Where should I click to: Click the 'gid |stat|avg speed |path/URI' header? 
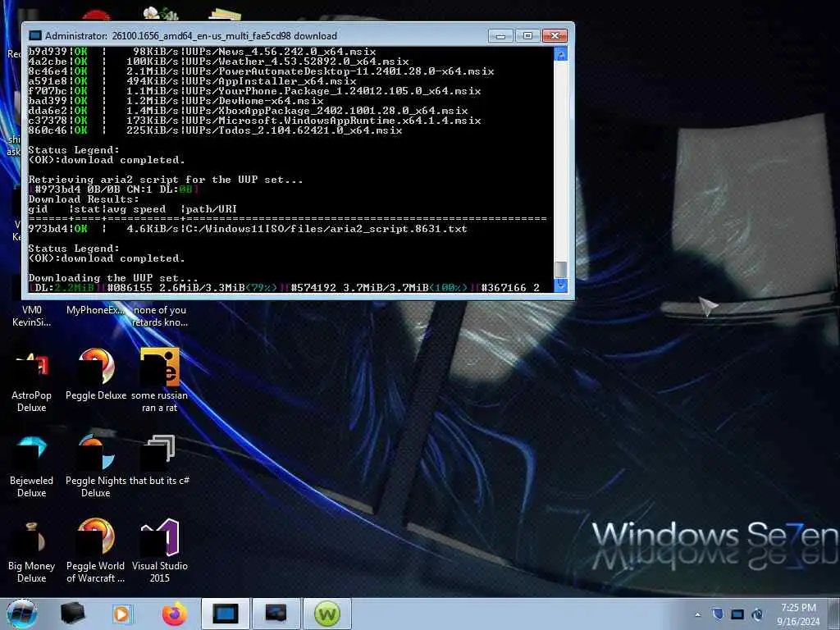pos(132,209)
